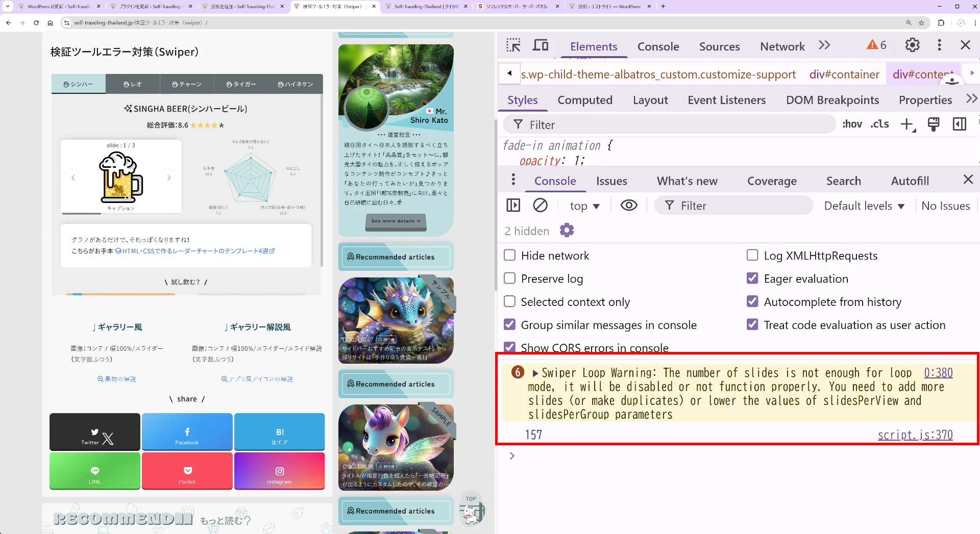Click the warnings counter showing 6
Image resolution: width=980 pixels, height=534 pixels.
point(877,45)
